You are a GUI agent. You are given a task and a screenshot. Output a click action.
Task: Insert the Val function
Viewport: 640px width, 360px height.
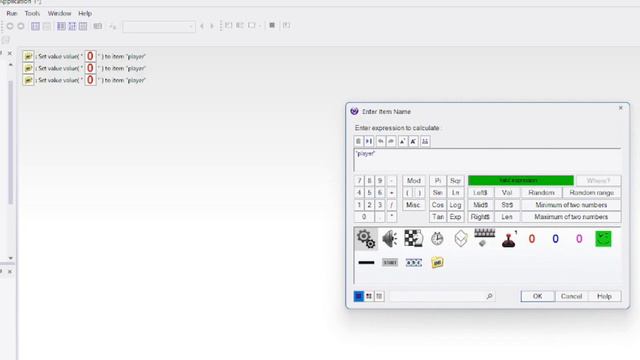pos(507,193)
